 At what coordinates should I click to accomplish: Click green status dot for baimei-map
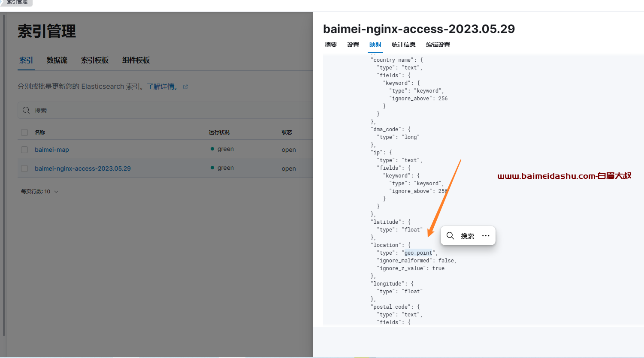click(212, 149)
